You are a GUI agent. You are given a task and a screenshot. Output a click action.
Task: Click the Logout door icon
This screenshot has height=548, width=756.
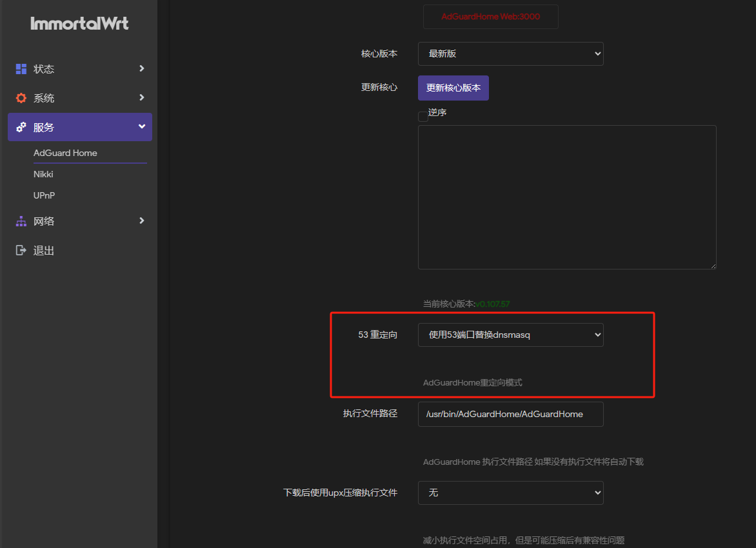[x=21, y=250]
